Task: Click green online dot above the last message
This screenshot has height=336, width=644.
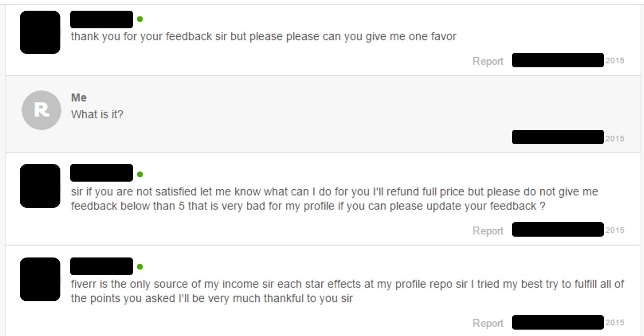Action: pos(140,267)
